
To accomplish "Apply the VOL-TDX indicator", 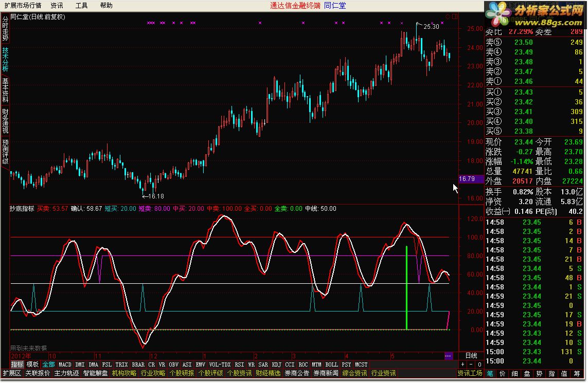I will point(220,364).
